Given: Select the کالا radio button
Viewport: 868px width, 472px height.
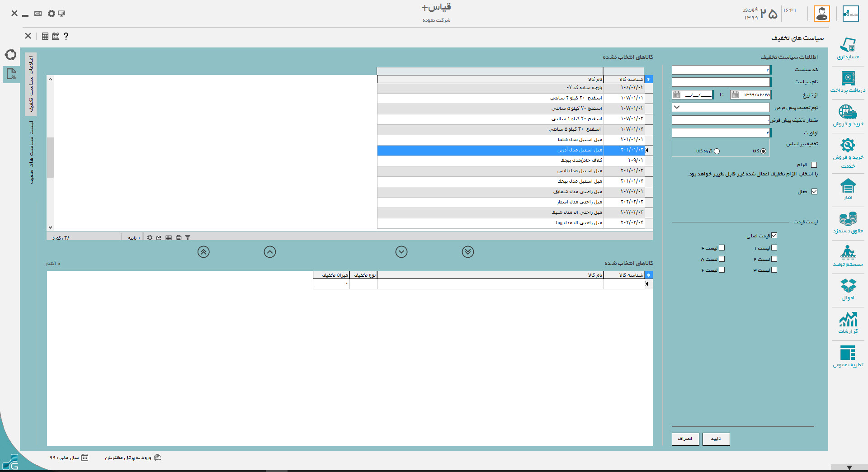Looking at the screenshot, I should [x=763, y=151].
